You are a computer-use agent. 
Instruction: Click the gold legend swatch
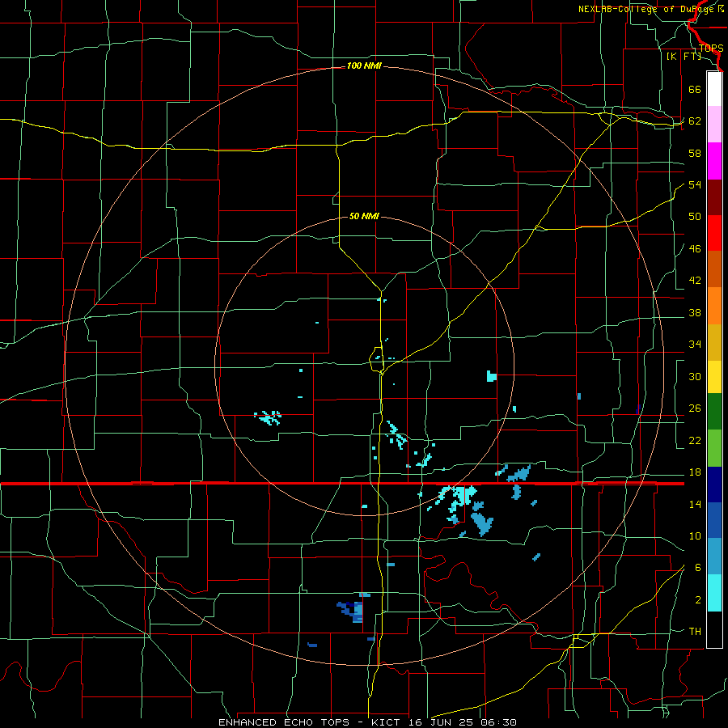tap(714, 342)
